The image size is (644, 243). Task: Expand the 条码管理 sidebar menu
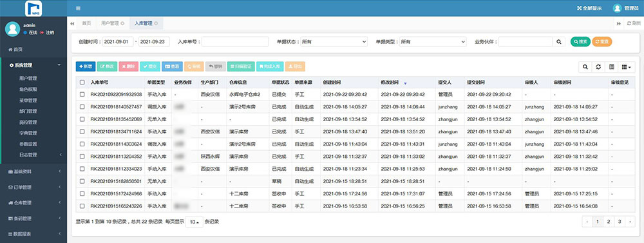[x=33, y=219]
